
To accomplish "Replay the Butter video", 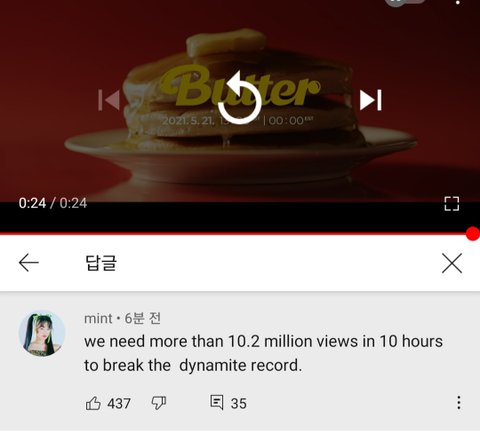I will point(239,98).
